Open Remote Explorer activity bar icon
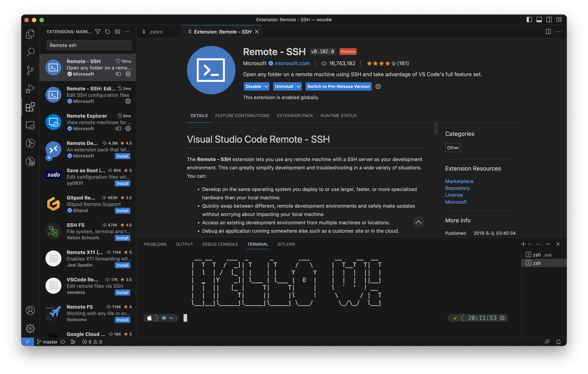This screenshot has width=588, height=374. click(30, 125)
